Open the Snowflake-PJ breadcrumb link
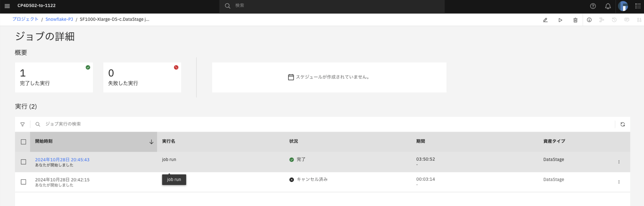 (x=59, y=19)
